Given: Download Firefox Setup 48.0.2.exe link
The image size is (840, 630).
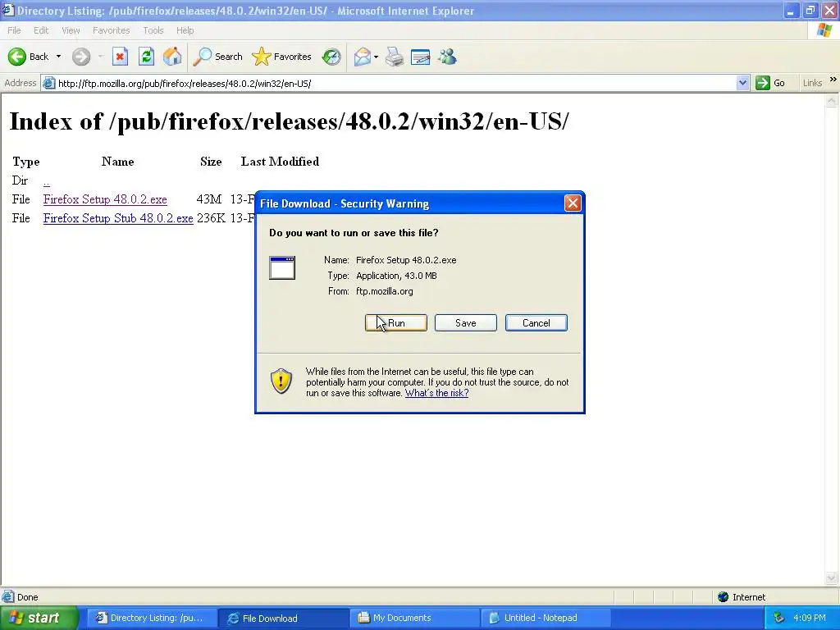Looking at the screenshot, I should [105, 200].
